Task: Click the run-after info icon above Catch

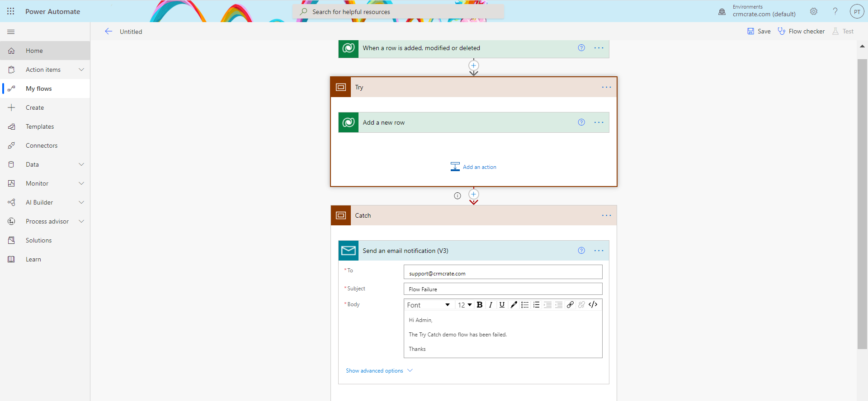Action: click(458, 196)
